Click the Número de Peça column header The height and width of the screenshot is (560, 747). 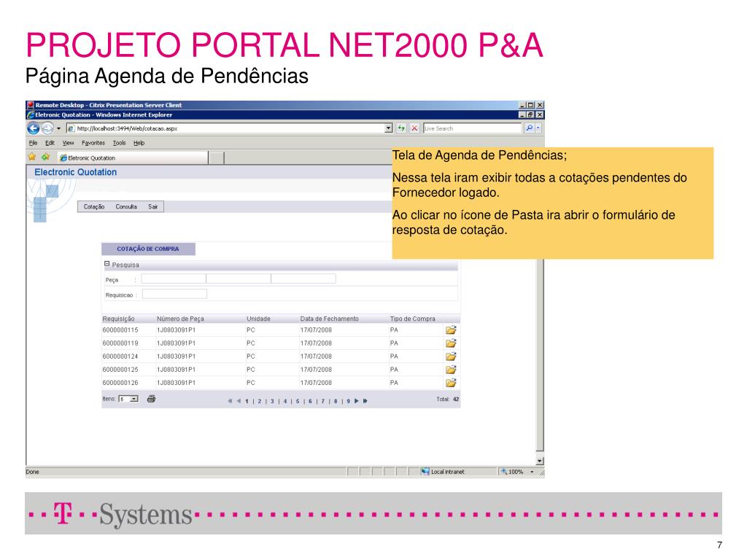click(x=180, y=319)
